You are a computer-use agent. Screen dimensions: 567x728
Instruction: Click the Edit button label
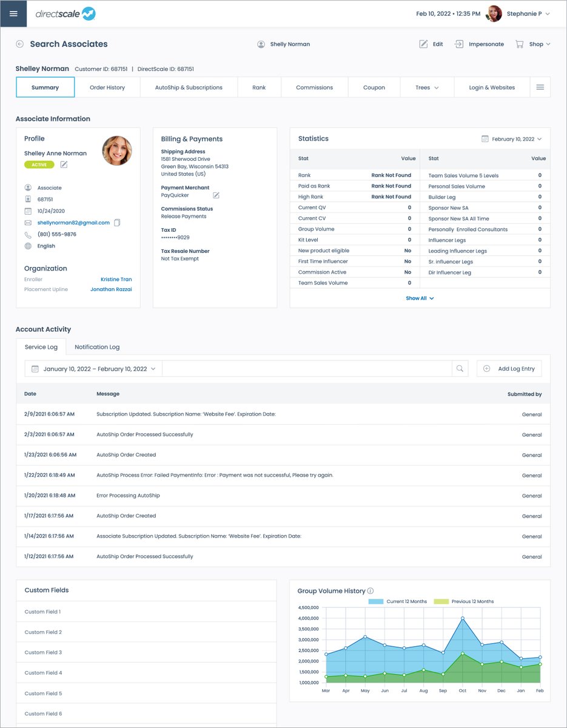pyautogui.click(x=438, y=44)
